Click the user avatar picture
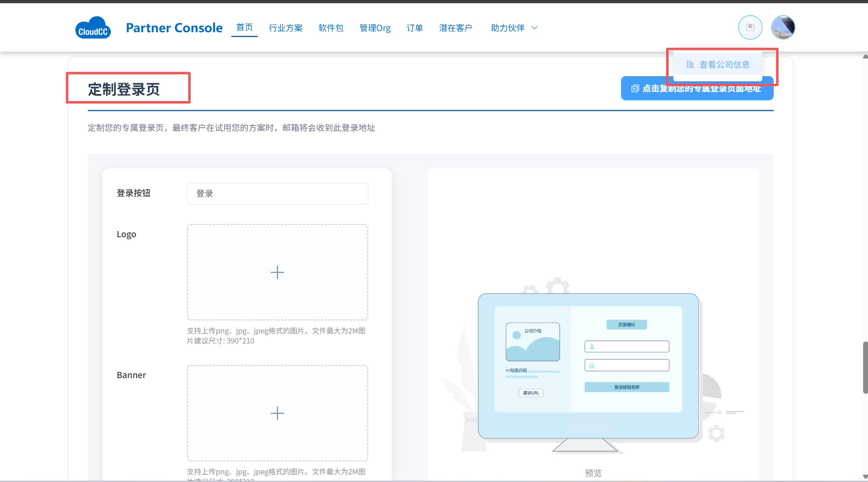Image resolution: width=868 pixels, height=482 pixels. point(783,27)
